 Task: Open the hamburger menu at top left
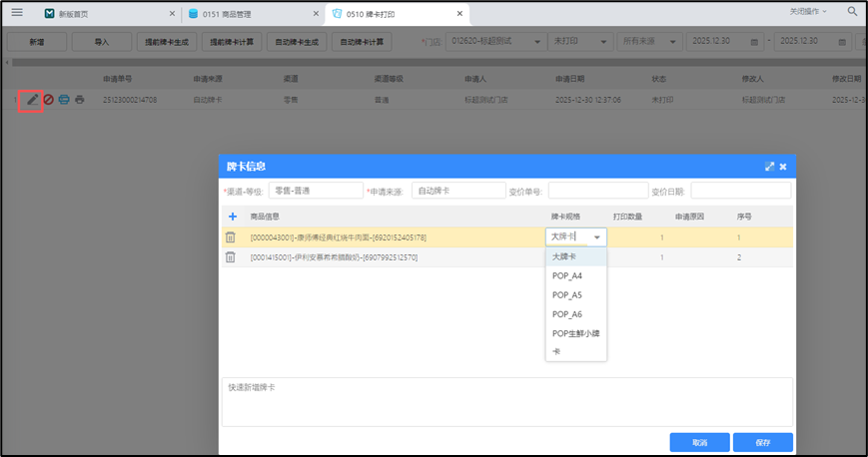click(17, 13)
